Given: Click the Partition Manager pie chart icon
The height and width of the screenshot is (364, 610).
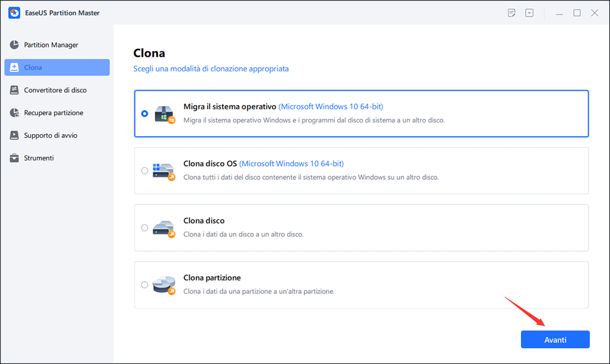Looking at the screenshot, I should point(15,45).
